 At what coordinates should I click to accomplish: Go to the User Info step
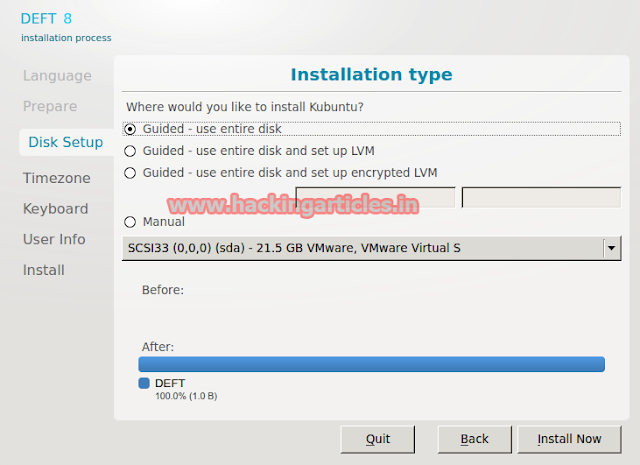pos(54,239)
